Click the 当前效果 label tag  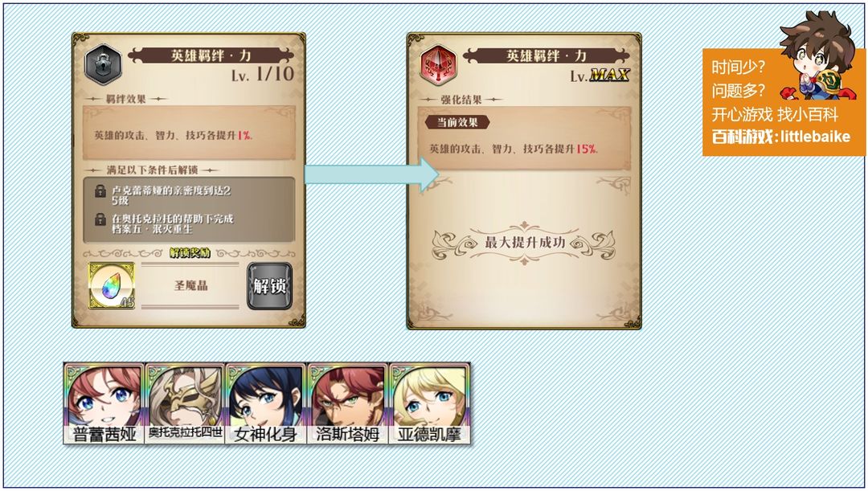[x=457, y=122]
